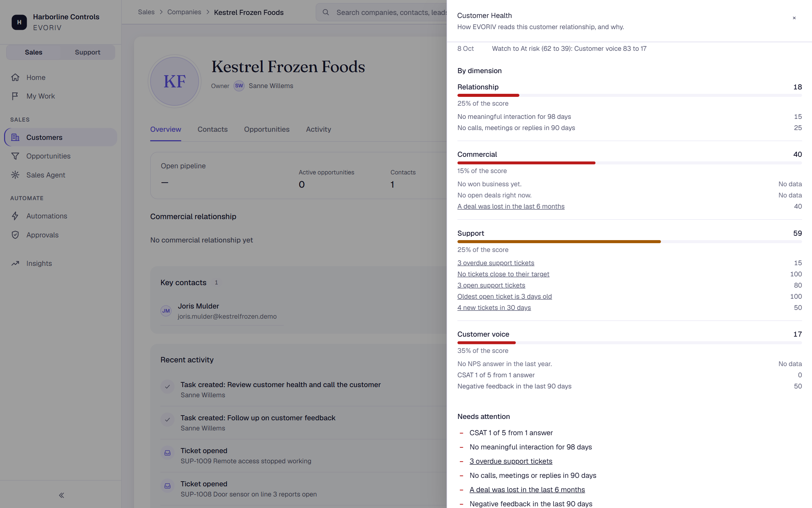Close the Customer Health panel
The image size is (812, 508).
794,18
